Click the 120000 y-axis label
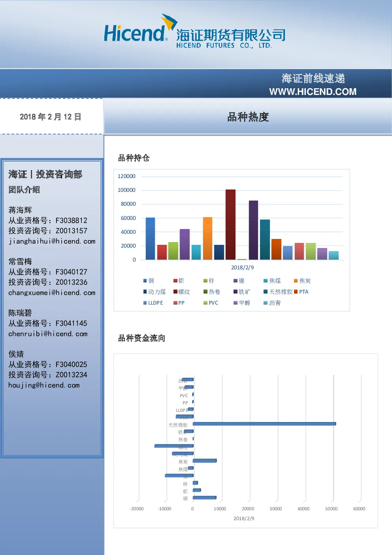The image size is (392, 555). pos(126,176)
